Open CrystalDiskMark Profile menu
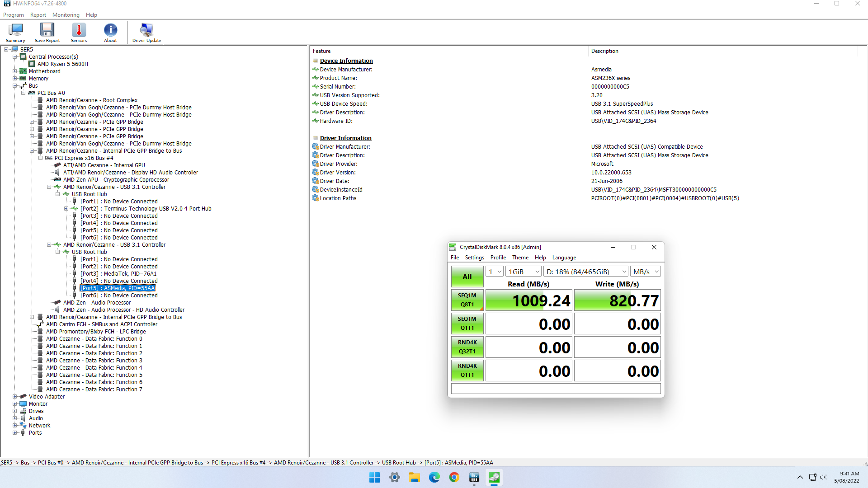868x488 pixels. coord(498,258)
